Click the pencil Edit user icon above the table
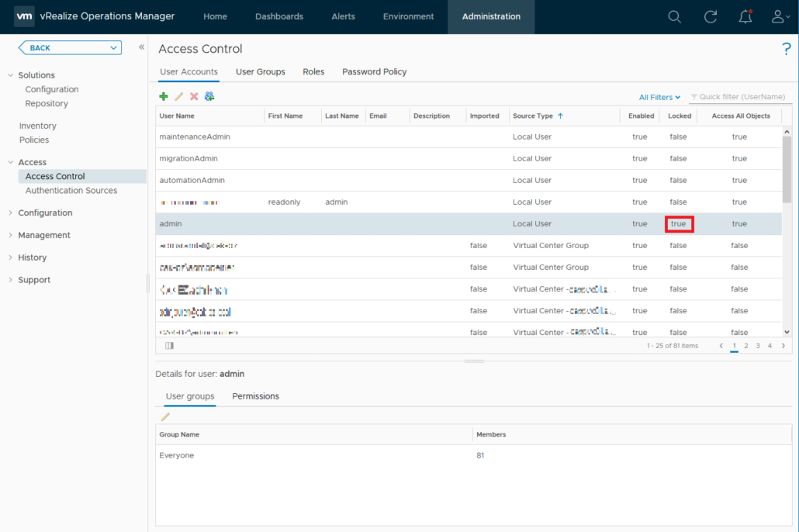This screenshot has width=799, height=532. tap(178, 96)
